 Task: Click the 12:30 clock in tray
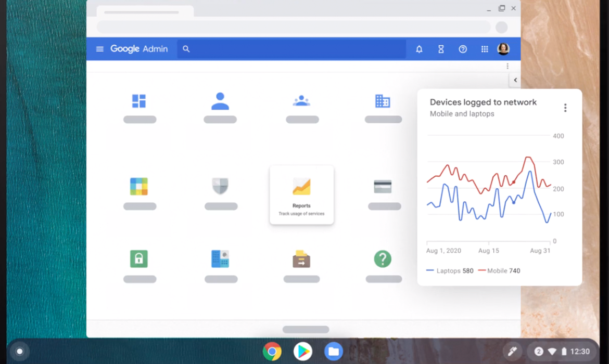click(x=580, y=352)
